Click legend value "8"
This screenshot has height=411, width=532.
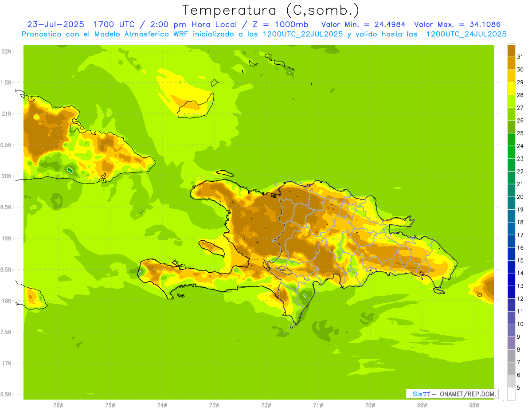click(518, 350)
